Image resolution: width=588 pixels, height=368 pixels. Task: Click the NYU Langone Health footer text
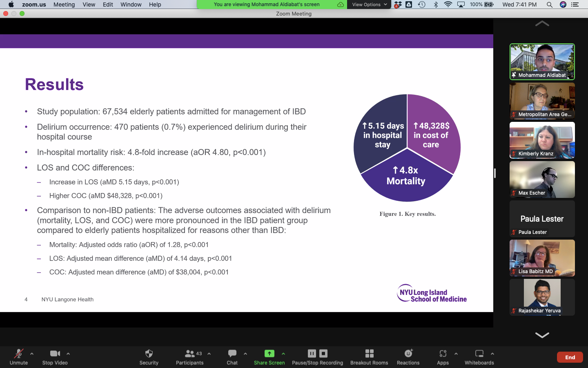click(x=67, y=299)
